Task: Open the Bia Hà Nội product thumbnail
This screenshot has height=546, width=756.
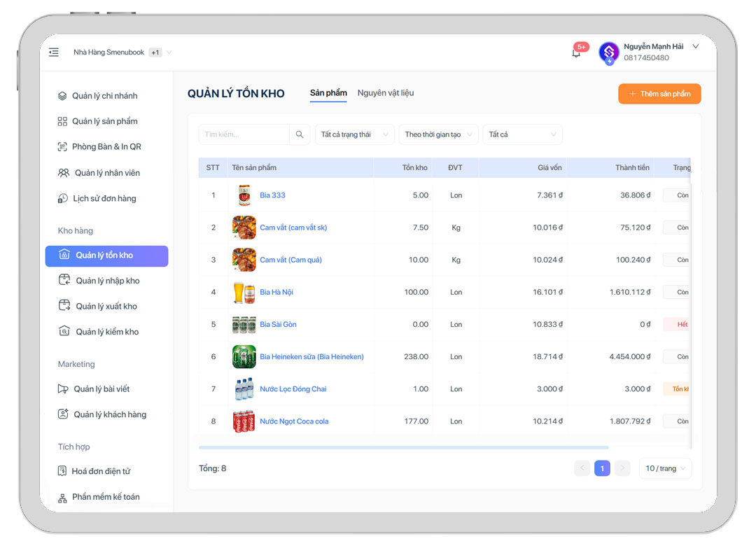Action: pyautogui.click(x=244, y=293)
